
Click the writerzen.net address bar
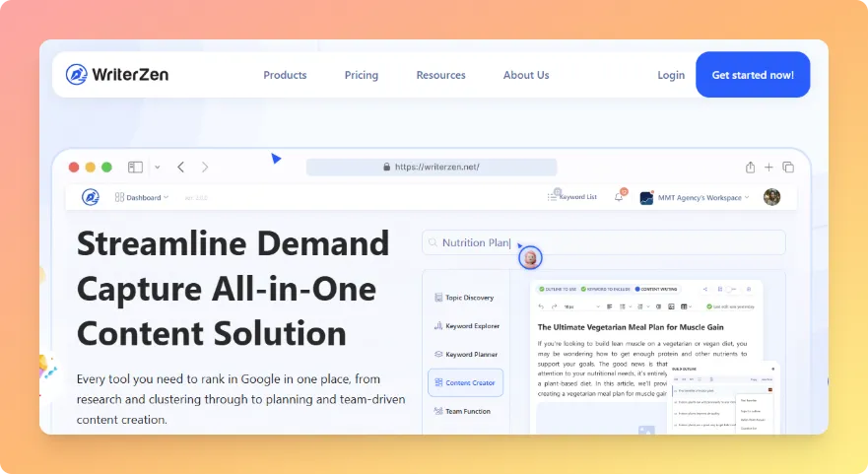click(x=432, y=167)
